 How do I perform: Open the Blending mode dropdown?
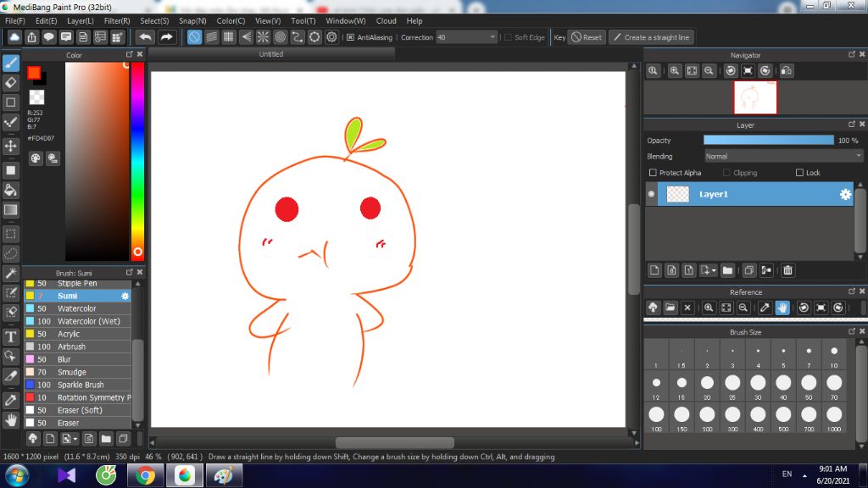pyautogui.click(x=782, y=157)
